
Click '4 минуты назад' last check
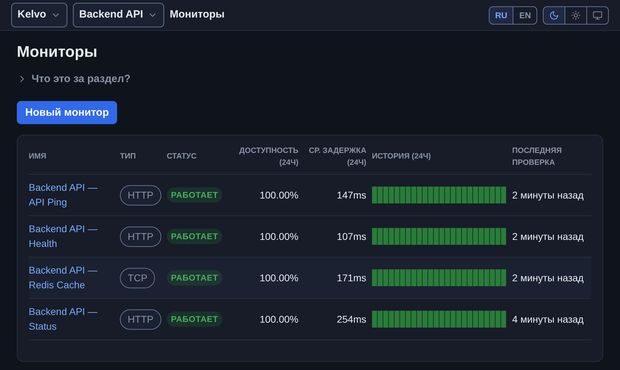pyautogui.click(x=548, y=319)
